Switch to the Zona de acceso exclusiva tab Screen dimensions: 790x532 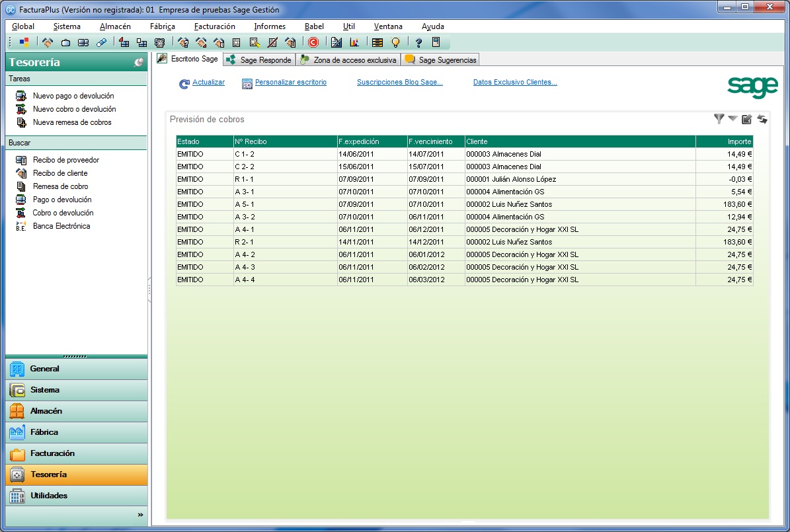click(348, 60)
